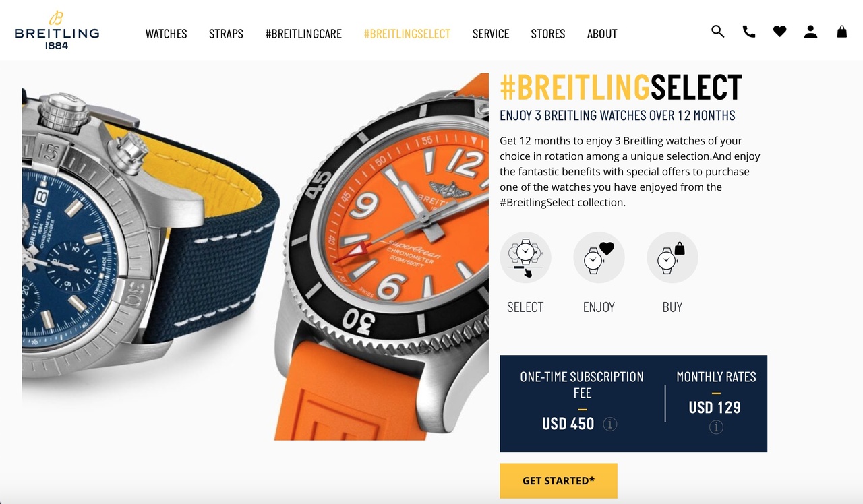Click the GET STARTED* button
This screenshot has height=504, width=863.
[x=558, y=481]
